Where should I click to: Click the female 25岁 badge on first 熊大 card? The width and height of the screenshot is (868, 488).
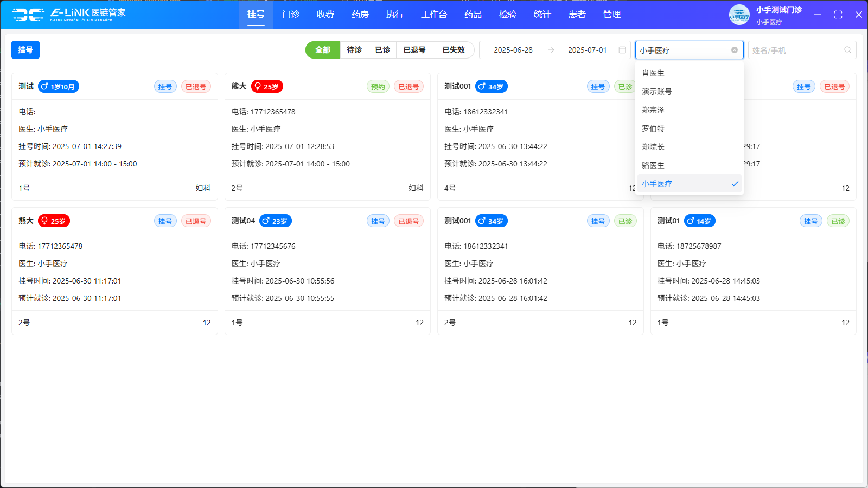click(x=267, y=86)
